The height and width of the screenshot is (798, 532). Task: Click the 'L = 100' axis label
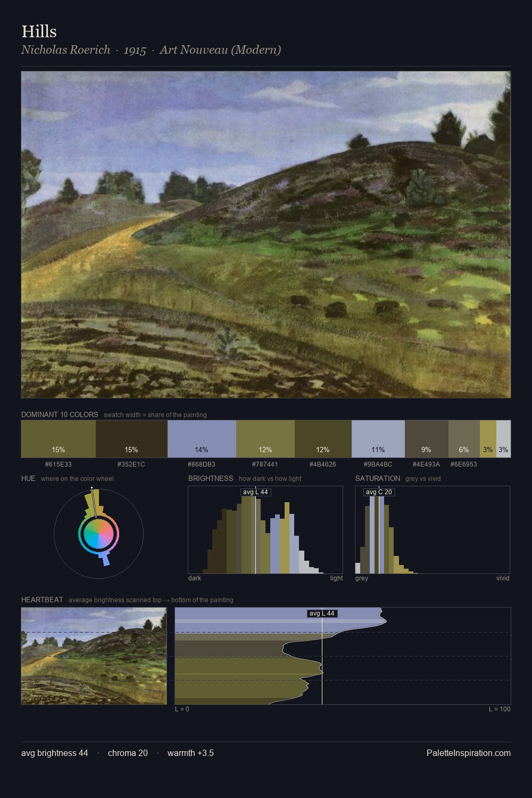tap(500, 709)
